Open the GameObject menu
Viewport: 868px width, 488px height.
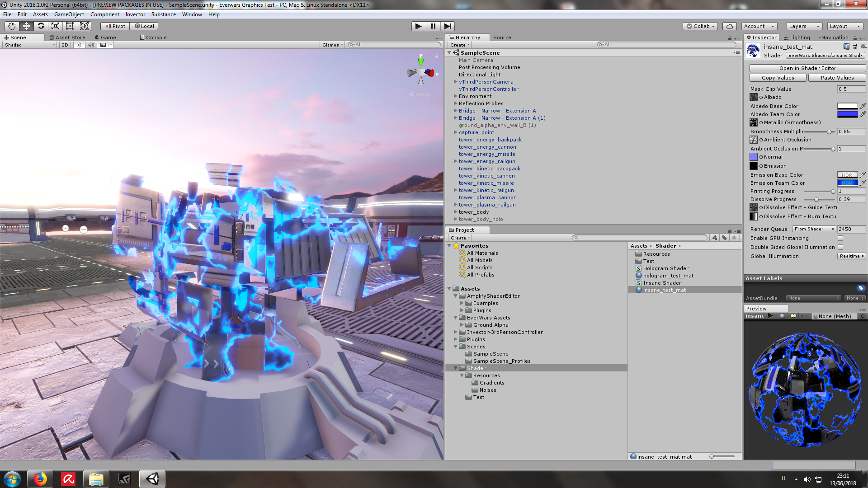click(69, 14)
